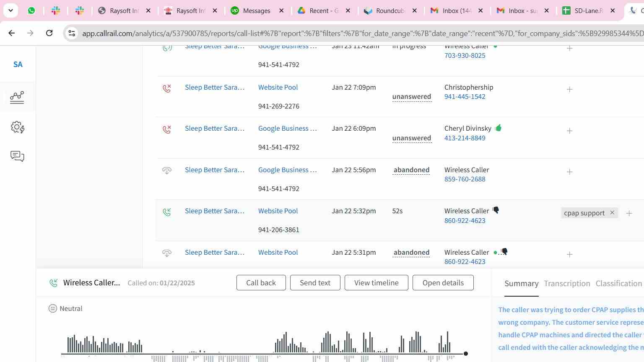This screenshot has height=362, width=644.
Task: Switch to the Classification tab
Action: pyautogui.click(x=619, y=284)
